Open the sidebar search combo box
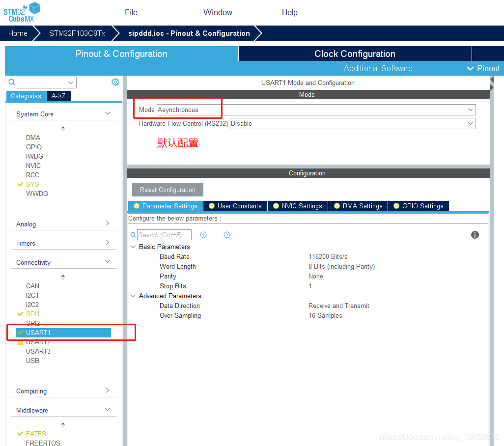Image resolution: width=504 pixels, height=446 pixels. 47,82
